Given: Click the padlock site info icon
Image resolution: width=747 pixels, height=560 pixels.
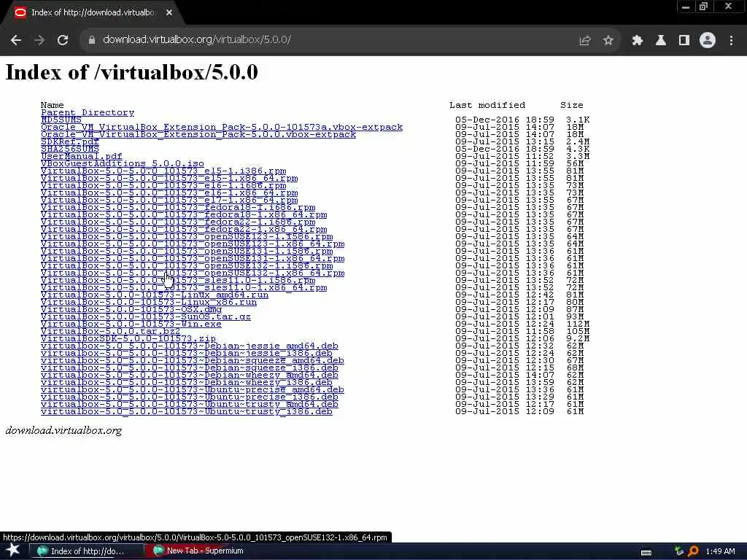Looking at the screenshot, I should pyautogui.click(x=91, y=41).
